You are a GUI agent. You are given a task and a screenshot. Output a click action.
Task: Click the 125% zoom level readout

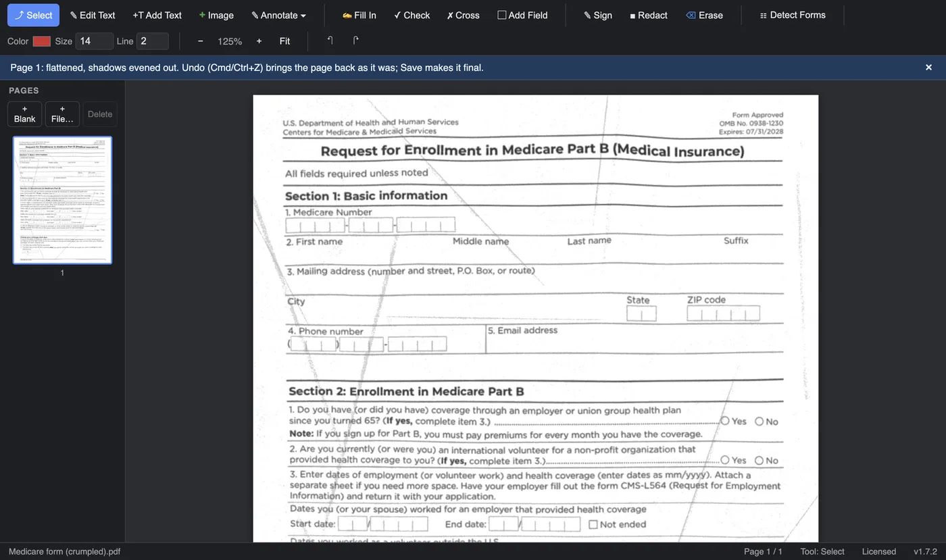pos(230,41)
